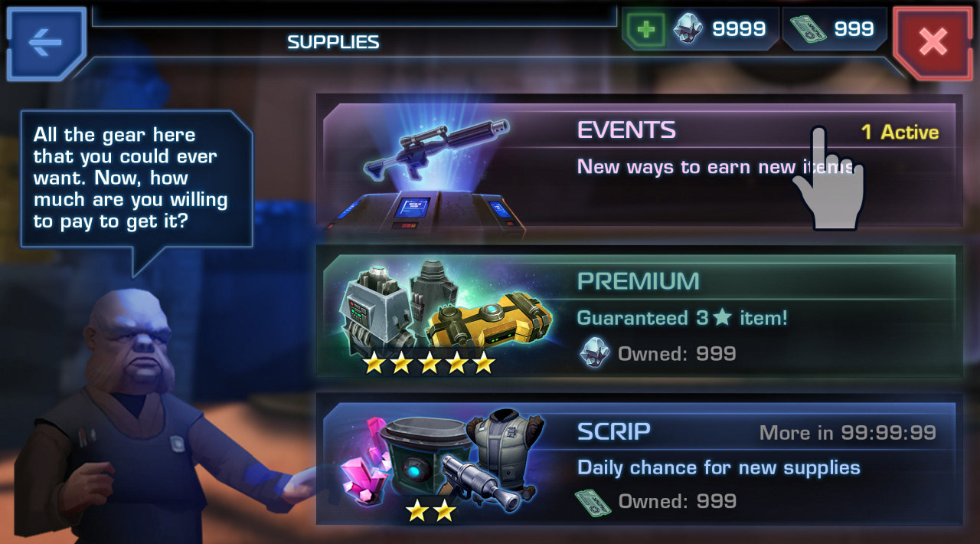The height and width of the screenshot is (544, 980).
Task: Tap the blue back arrow button
Action: (46, 43)
